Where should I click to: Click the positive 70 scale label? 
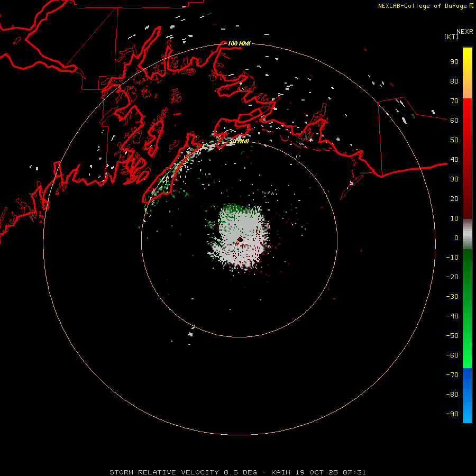454,101
